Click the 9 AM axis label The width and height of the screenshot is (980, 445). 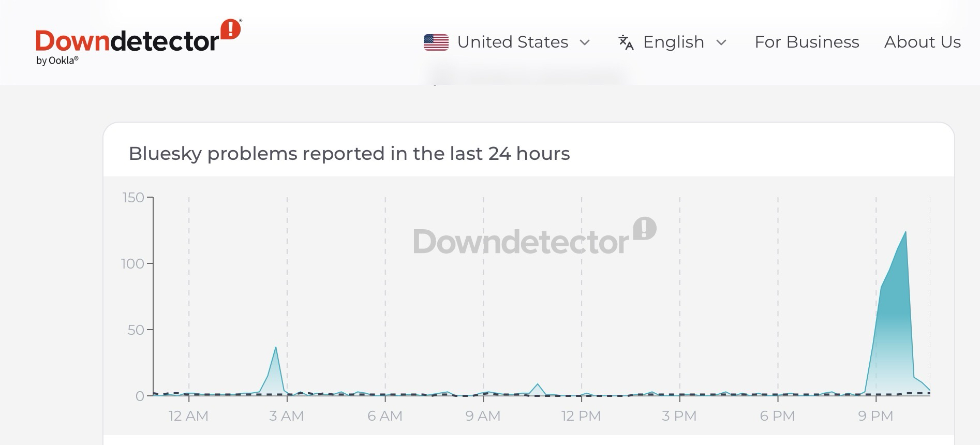483,416
